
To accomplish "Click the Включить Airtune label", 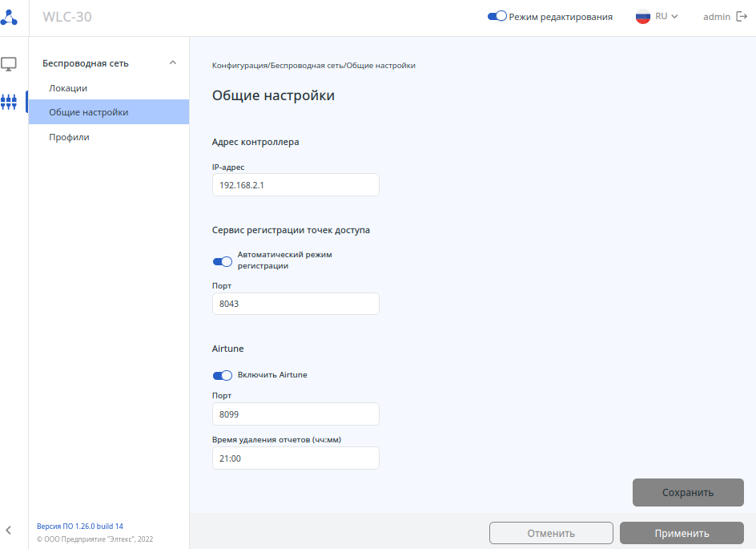I will [272, 375].
